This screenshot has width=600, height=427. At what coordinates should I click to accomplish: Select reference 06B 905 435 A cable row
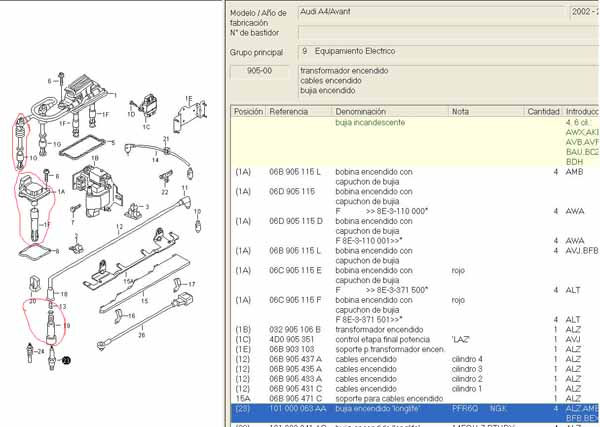(415, 369)
